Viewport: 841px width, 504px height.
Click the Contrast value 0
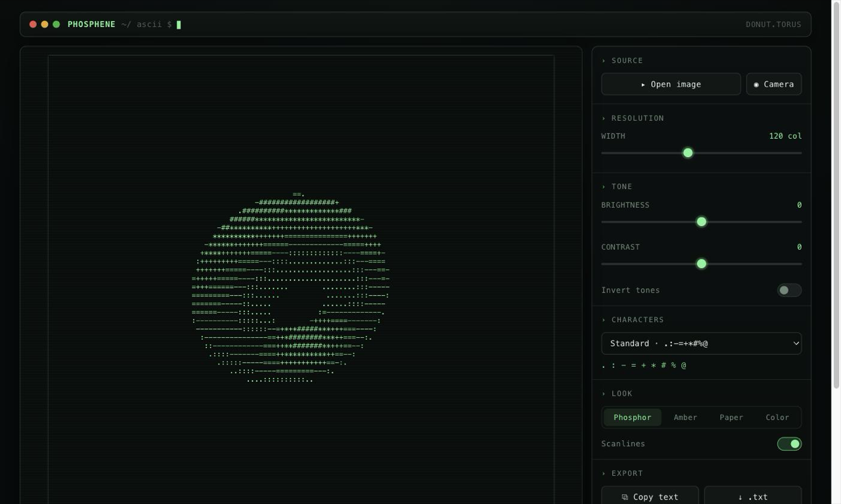coord(799,247)
